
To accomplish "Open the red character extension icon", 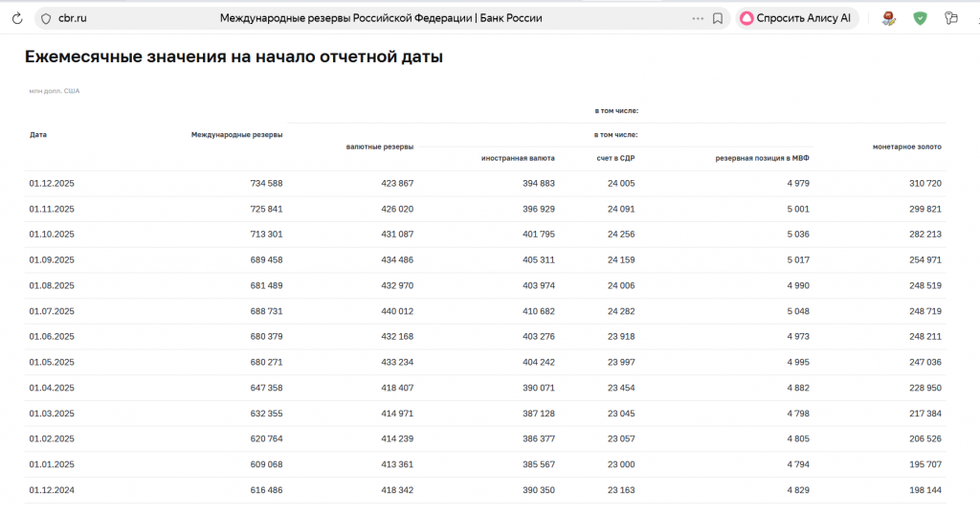I will click(889, 18).
